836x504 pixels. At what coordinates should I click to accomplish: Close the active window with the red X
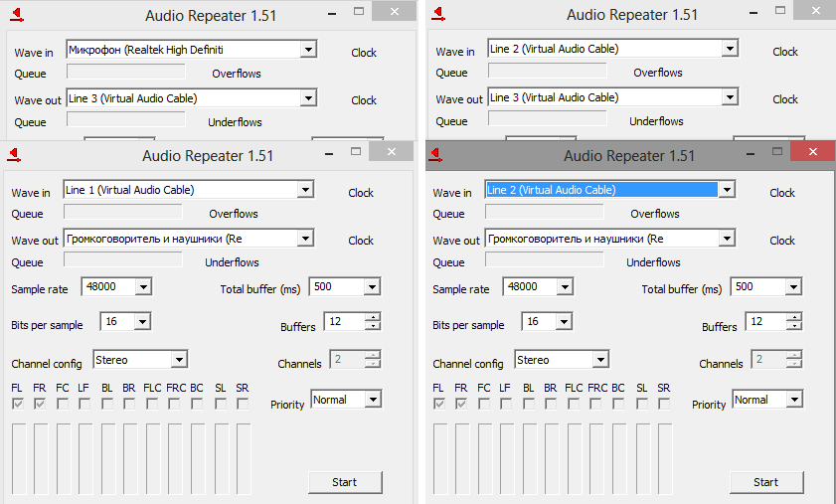point(812,151)
